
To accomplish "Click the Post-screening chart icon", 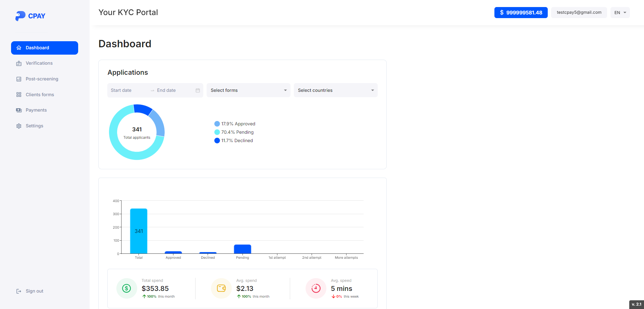I will point(19,79).
